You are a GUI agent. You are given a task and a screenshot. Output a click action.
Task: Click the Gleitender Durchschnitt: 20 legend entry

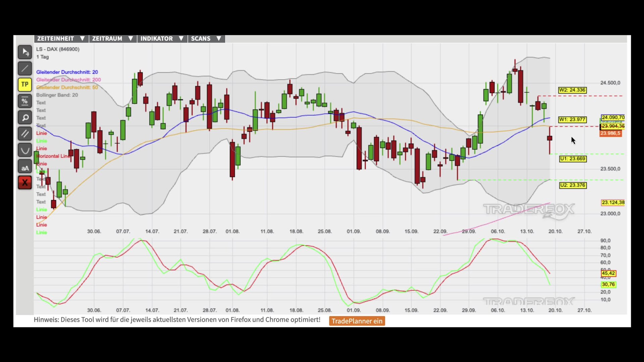(x=67, y=72)
